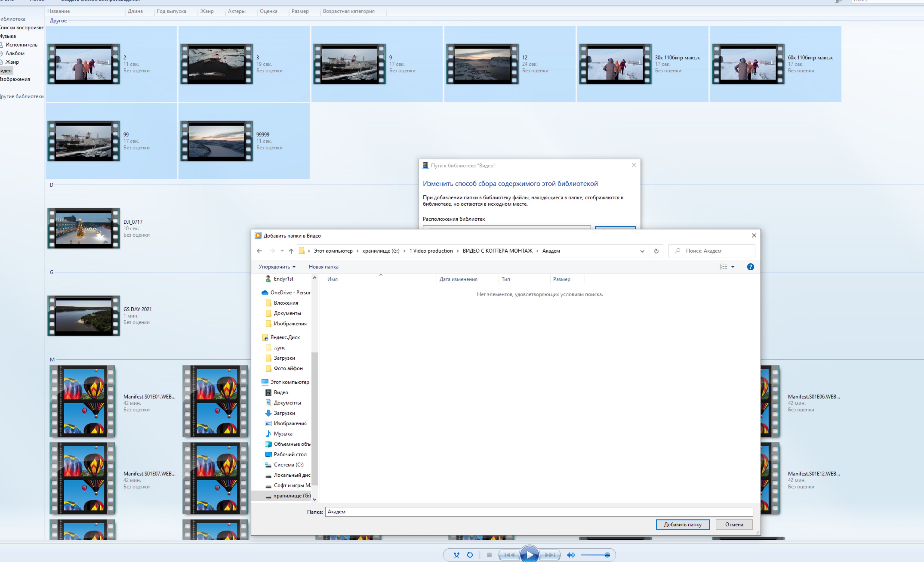Screen dimensions: 924x562
Task: Mute the player volume speaker icon
Action: pos(571,555)
